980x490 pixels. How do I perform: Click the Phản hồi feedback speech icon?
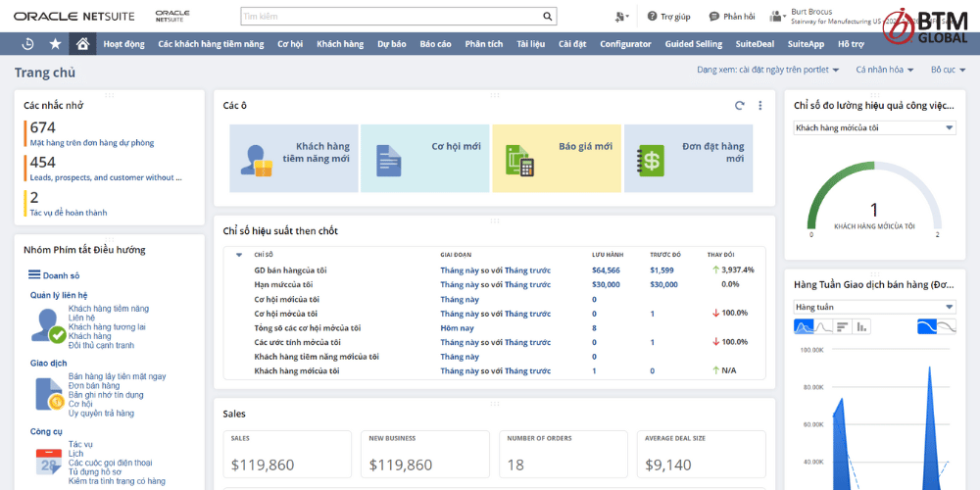click(713, 17)
